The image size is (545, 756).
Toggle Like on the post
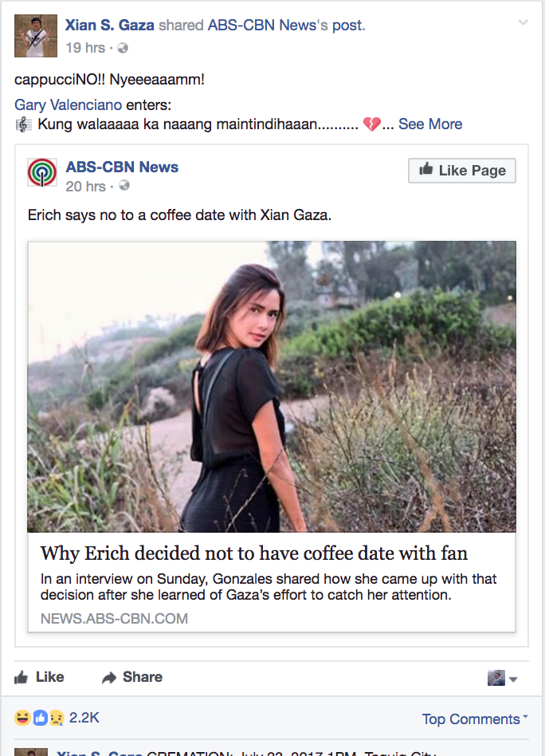(x=39, y=677)
